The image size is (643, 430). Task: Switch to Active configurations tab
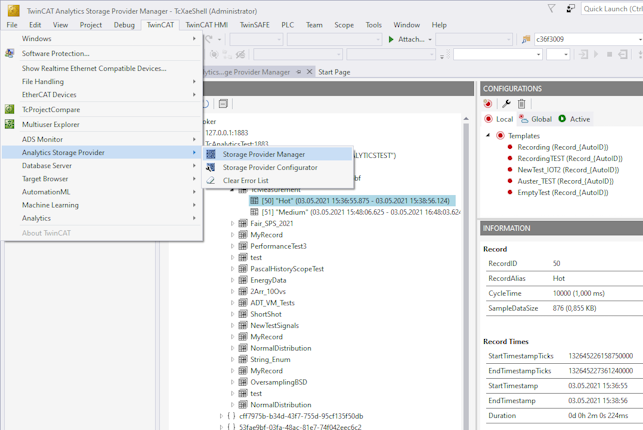[x=574, y=119]
